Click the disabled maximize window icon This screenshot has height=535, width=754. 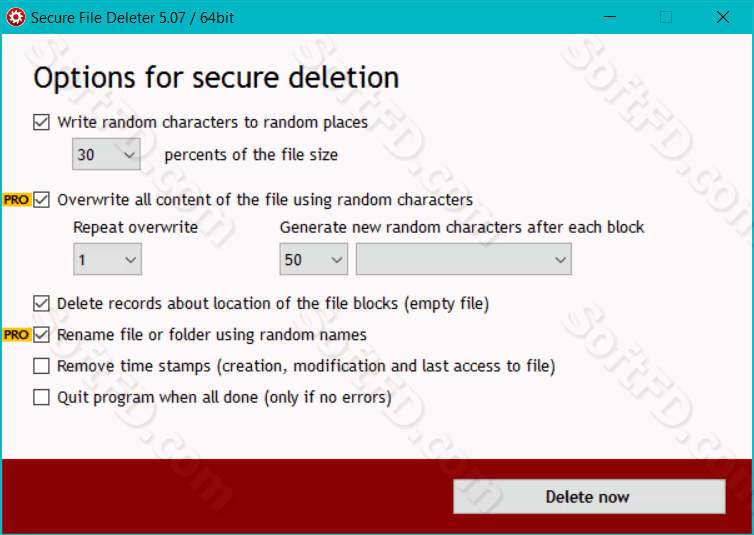(666, 17)
